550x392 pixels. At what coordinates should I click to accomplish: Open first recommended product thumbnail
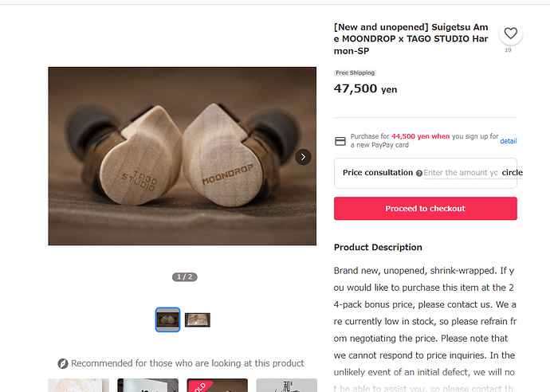coord(79,385)
